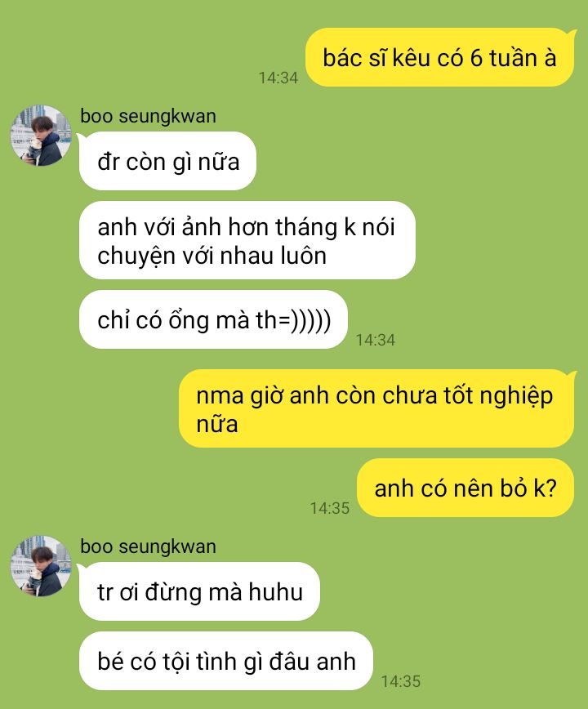Tap the 14:35 timestamp beside the last message

[400, 681]
